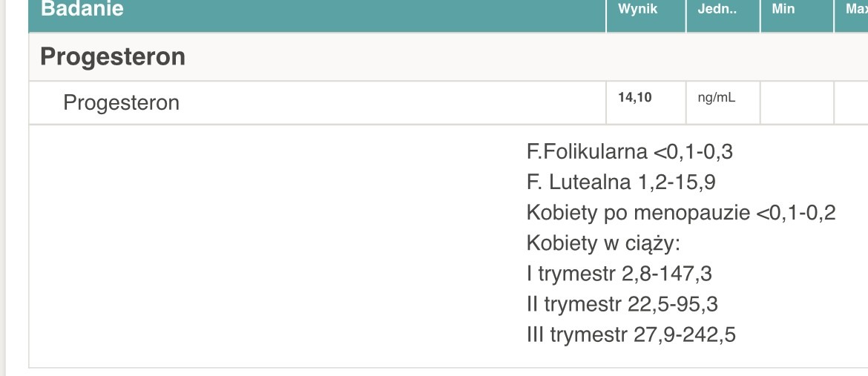The image size is (868, 376).
Task: Click the 14,10 result value
Action: (635, 97)
